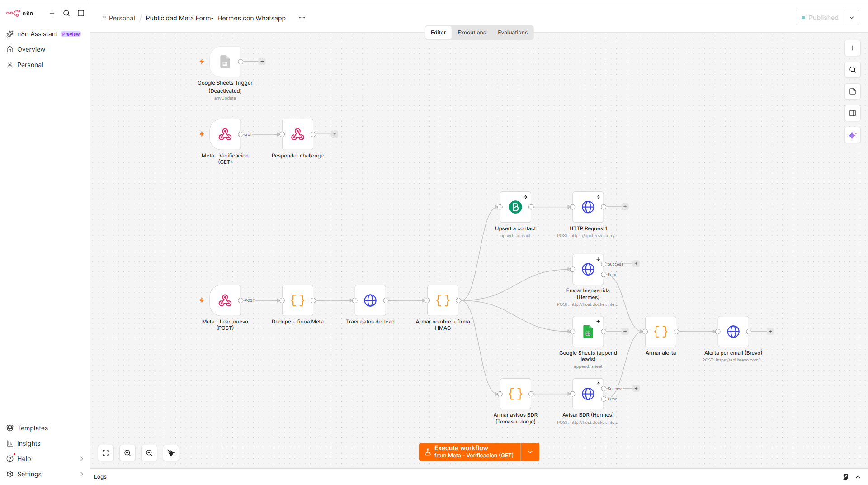The width and height of the screenshot is (868, 485).
Task: Click the zoom out magnifier button
Action: 149,453
